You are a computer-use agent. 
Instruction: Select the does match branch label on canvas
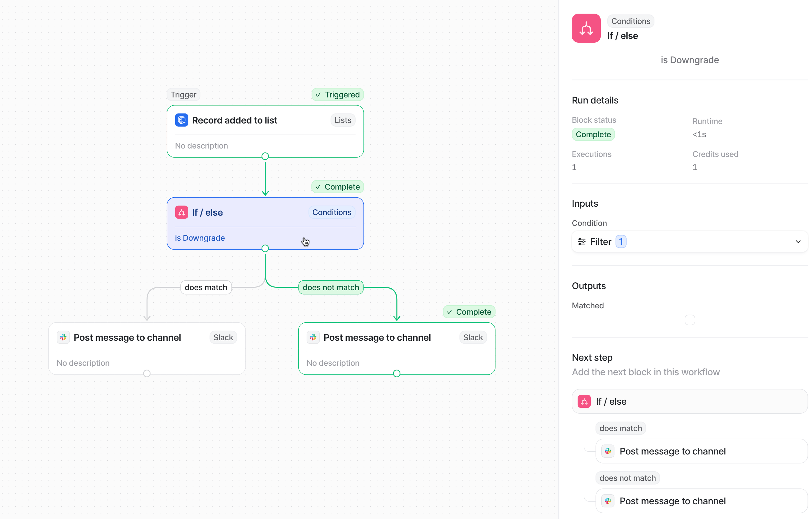tap(206, 287)
